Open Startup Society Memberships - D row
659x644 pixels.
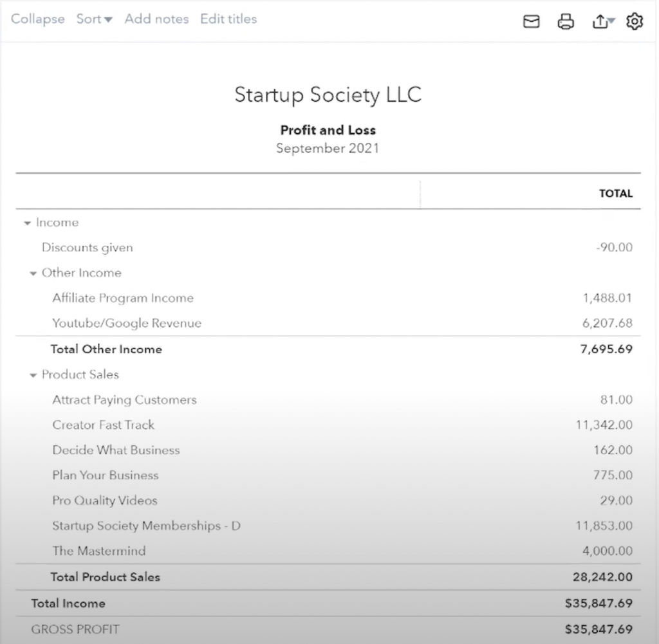tap(146, 526)
